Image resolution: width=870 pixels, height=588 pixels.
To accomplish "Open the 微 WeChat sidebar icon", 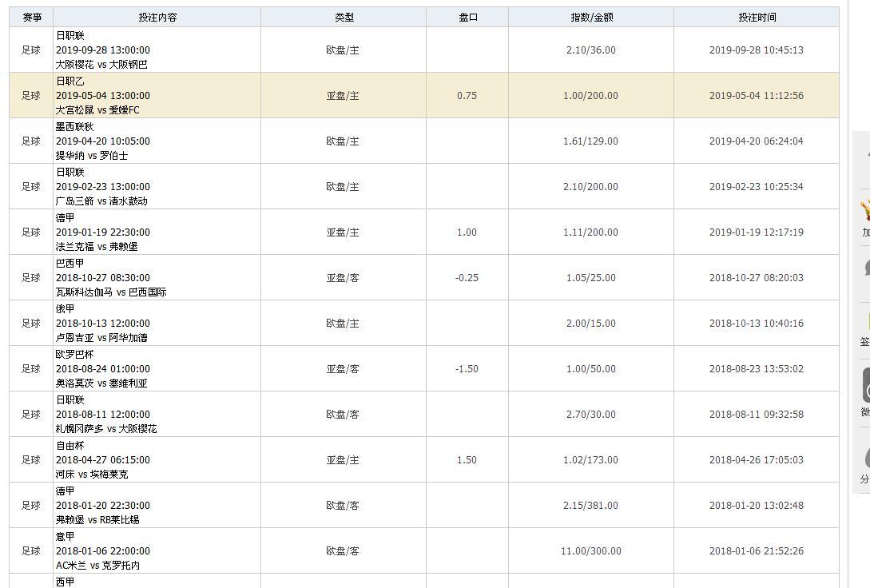I will point(865,391).
